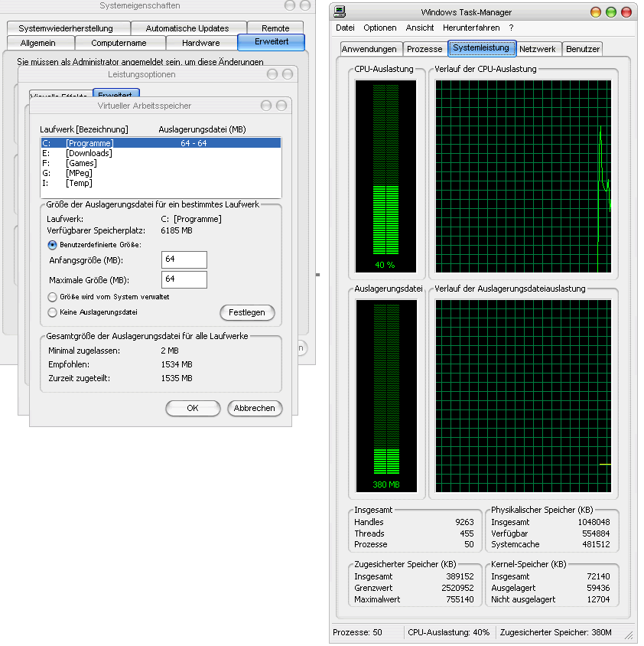
Task: Click the green maximize button of Task-Manager
Action: pyautogui.click(x=611, y=12)
